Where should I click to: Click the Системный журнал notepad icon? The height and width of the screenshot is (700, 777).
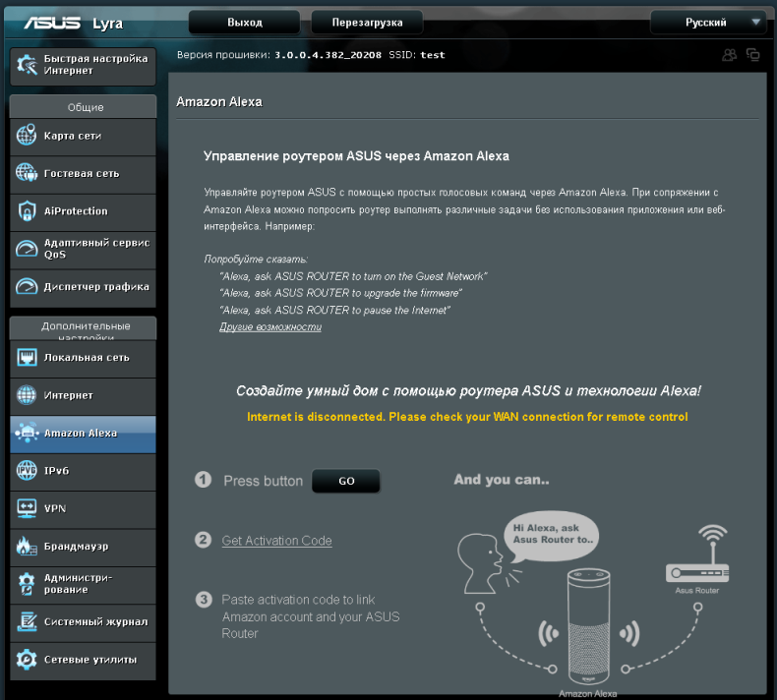coord(27,621)
